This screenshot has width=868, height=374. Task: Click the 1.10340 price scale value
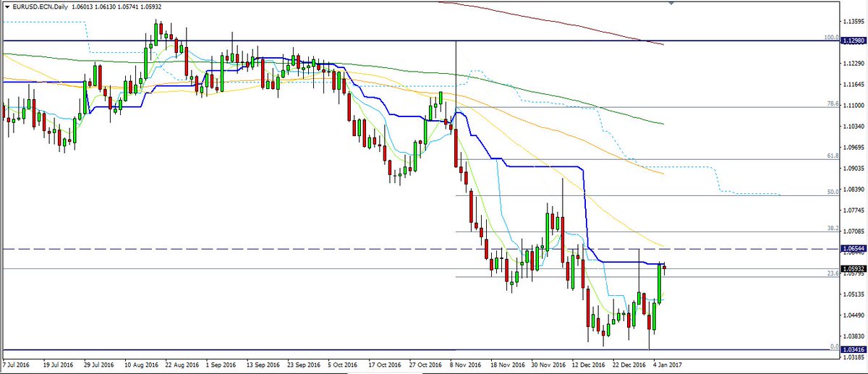click(854, 126)
